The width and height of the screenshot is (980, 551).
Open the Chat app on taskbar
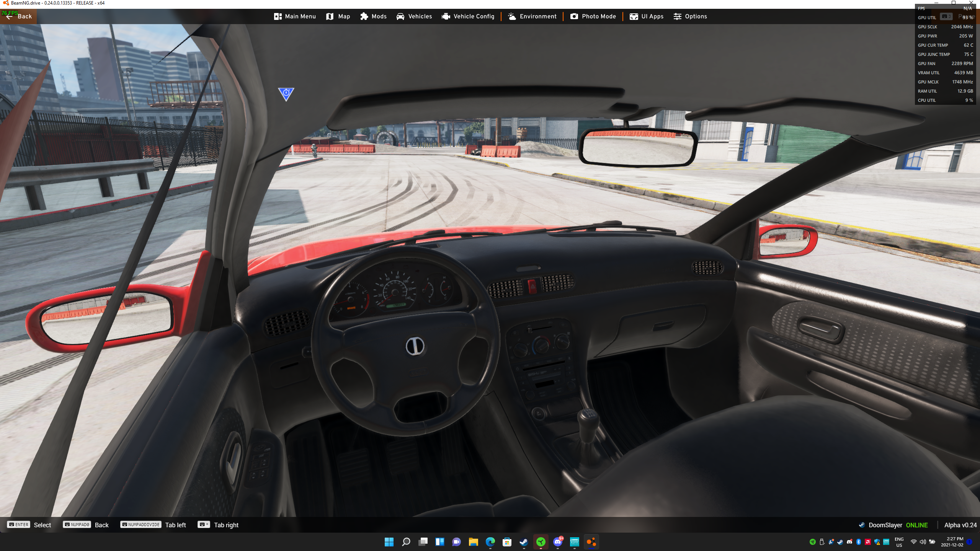(x=457, y=542)
